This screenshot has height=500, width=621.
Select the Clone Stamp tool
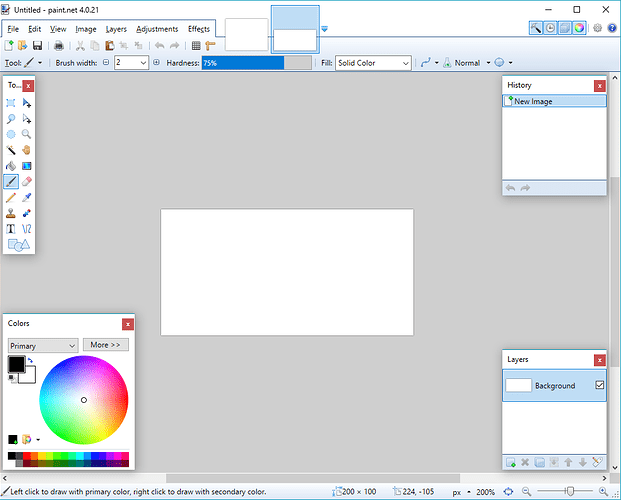[x=11, y=213]
